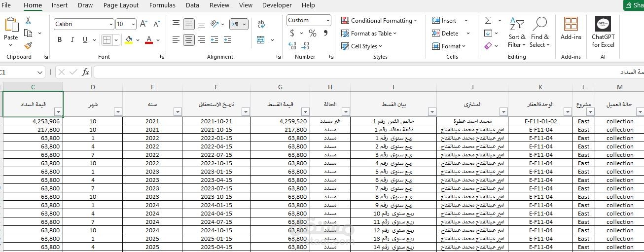
Task: Click the Insert cells button
Action: pyautogui.click(x=445, y=21)
